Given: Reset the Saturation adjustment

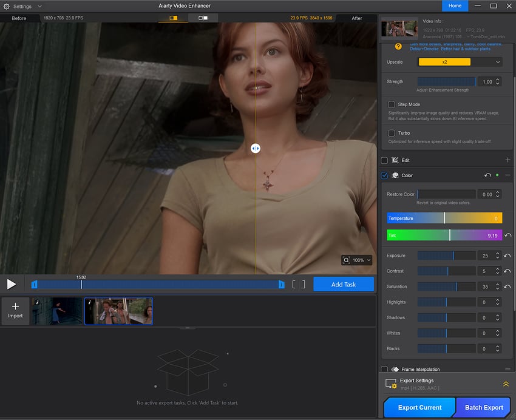Looking at the screenshot, I should coord(508,286).
